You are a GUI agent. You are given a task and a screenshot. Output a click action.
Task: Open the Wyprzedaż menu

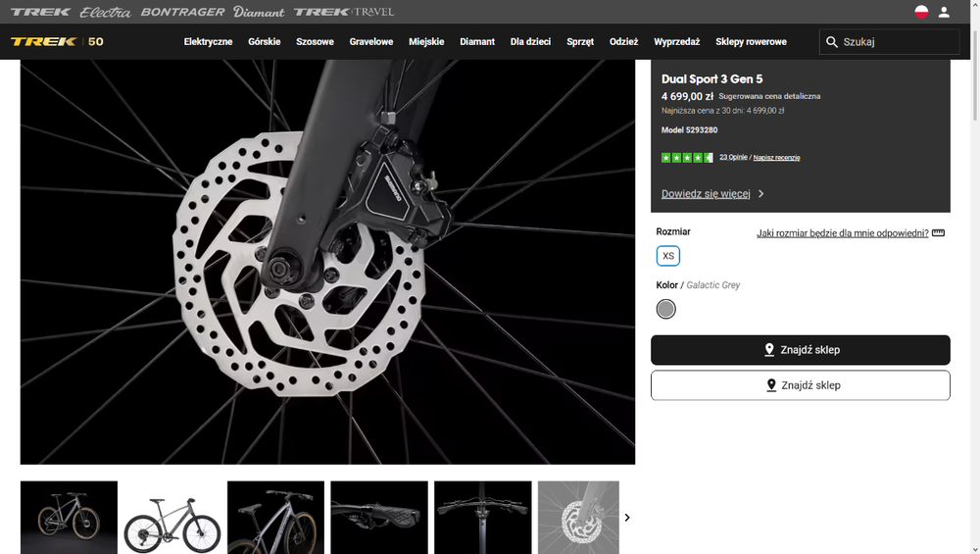(x=677, y=42)
